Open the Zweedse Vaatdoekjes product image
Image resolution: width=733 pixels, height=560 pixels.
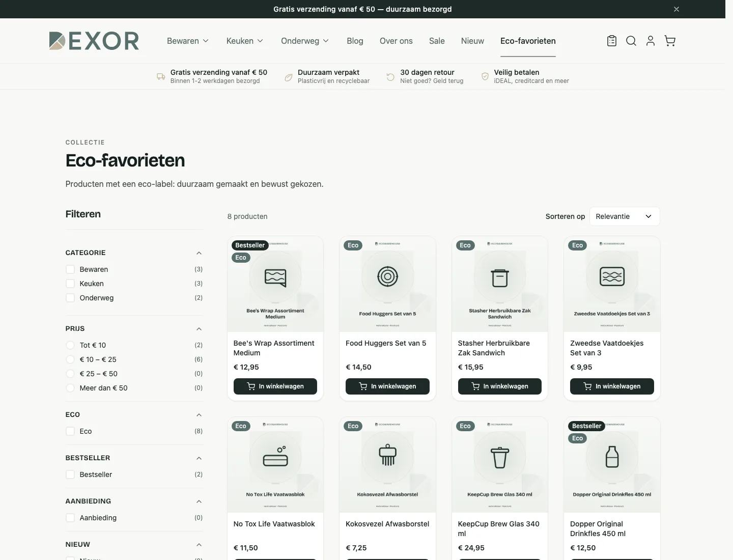coord(612,284)
